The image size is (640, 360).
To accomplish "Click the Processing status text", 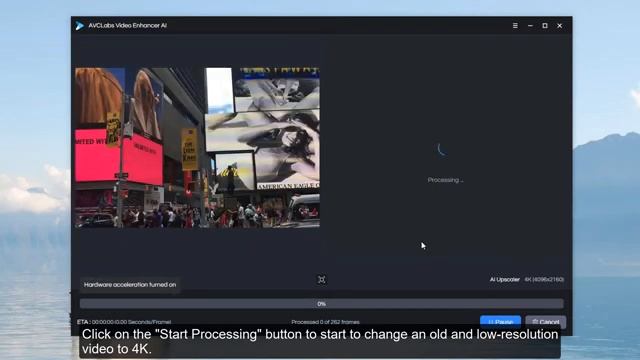I will coord(445,180).
